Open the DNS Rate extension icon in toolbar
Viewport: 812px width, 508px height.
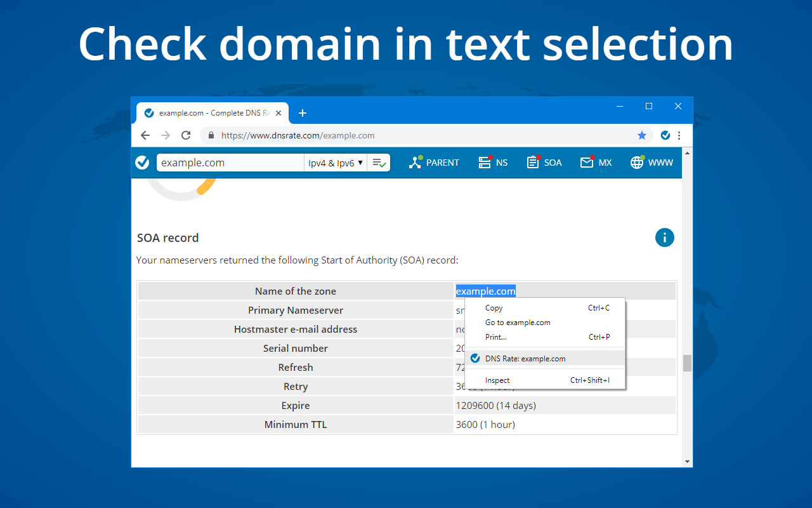[665, 135]
